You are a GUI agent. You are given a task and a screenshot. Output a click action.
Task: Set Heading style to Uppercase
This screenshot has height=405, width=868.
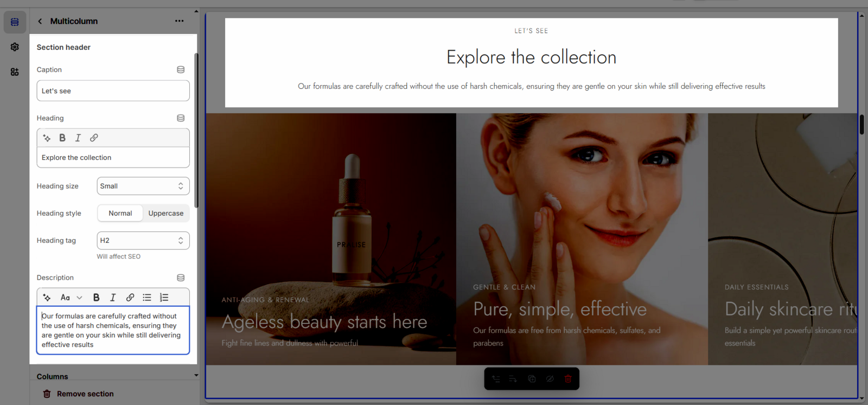coord(165,213)
